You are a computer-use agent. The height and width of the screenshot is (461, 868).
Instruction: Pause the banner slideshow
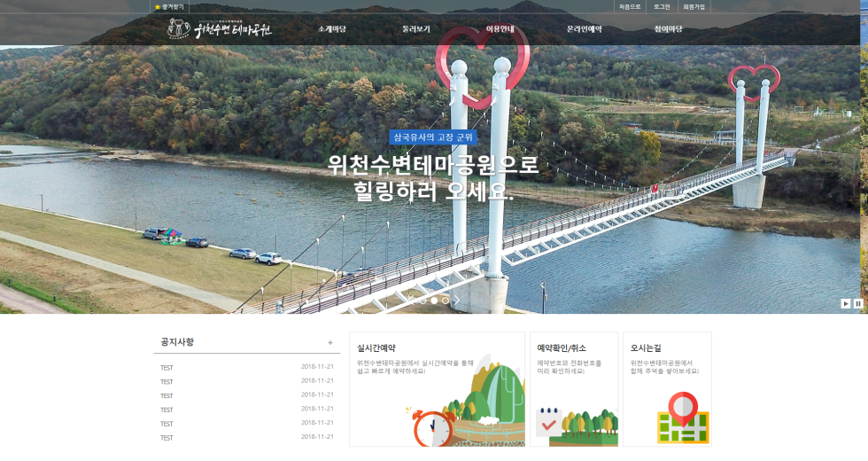[858, 303]
